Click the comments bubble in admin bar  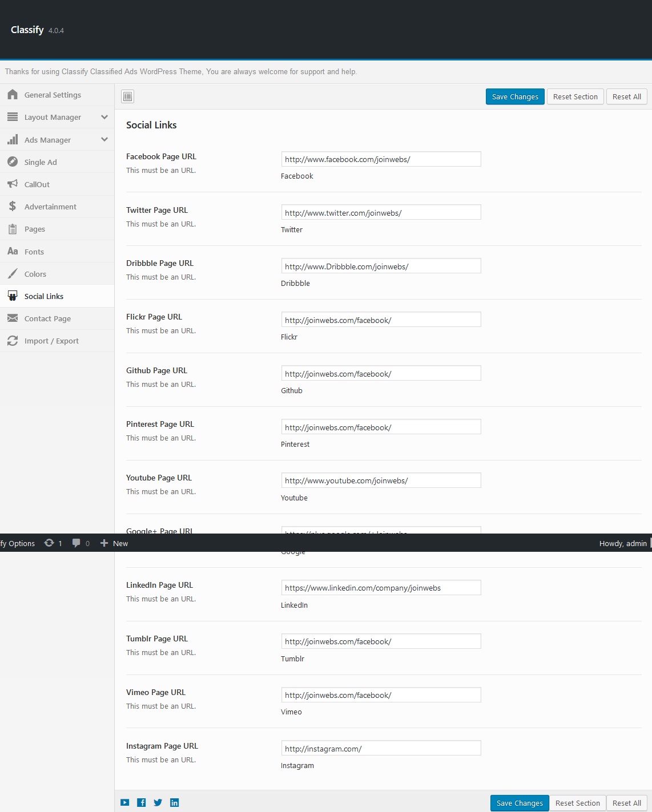coord(76,543)
